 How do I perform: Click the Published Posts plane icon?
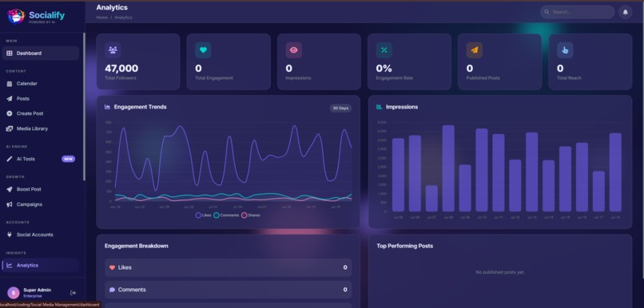[475, 50]
